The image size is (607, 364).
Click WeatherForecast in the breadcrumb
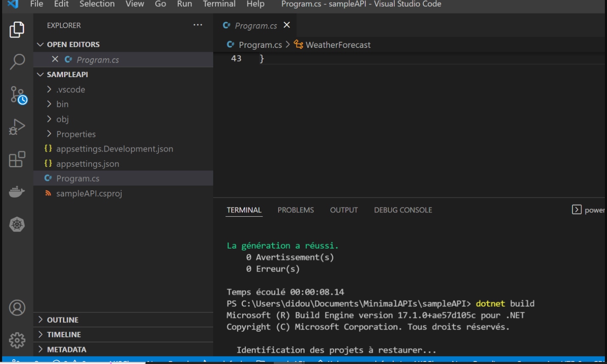click(x=338, y=45)
